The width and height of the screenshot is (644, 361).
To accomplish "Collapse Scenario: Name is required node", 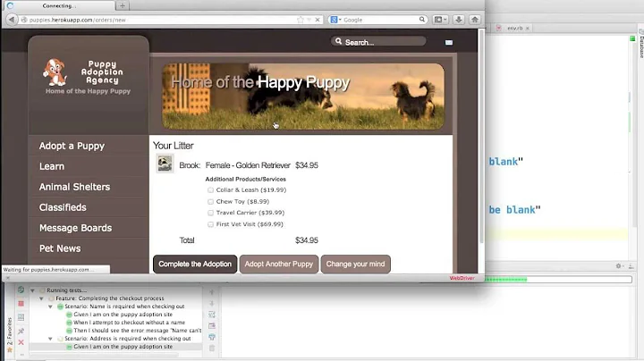I will click(x=50, y=306).
